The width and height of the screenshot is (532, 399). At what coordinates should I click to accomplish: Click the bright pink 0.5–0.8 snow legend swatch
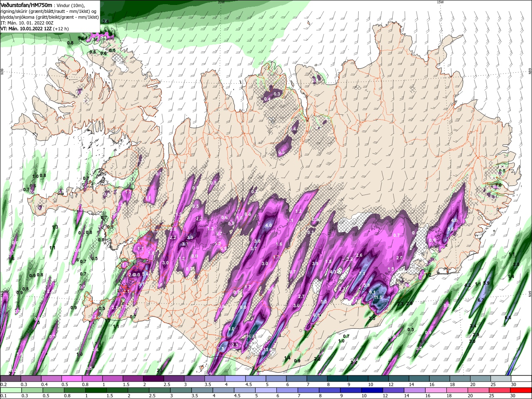pyautogui.click(x=71, y=379)
